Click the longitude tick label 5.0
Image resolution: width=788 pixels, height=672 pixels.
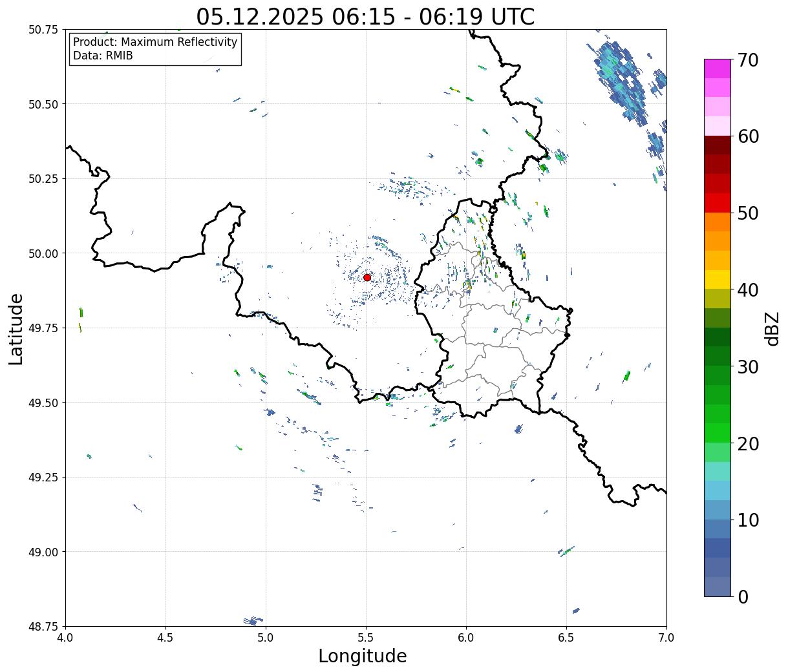(266, 637)
